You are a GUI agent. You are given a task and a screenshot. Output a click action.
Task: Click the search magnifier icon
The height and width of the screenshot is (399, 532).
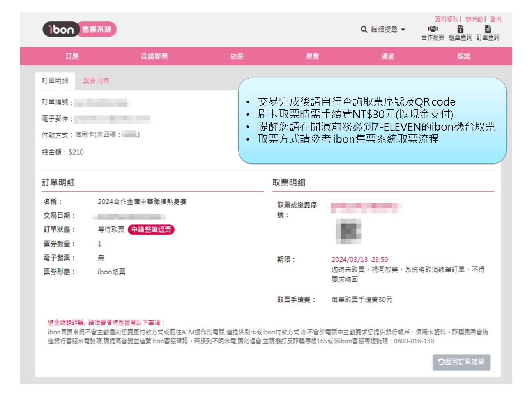tap(364, 29)
